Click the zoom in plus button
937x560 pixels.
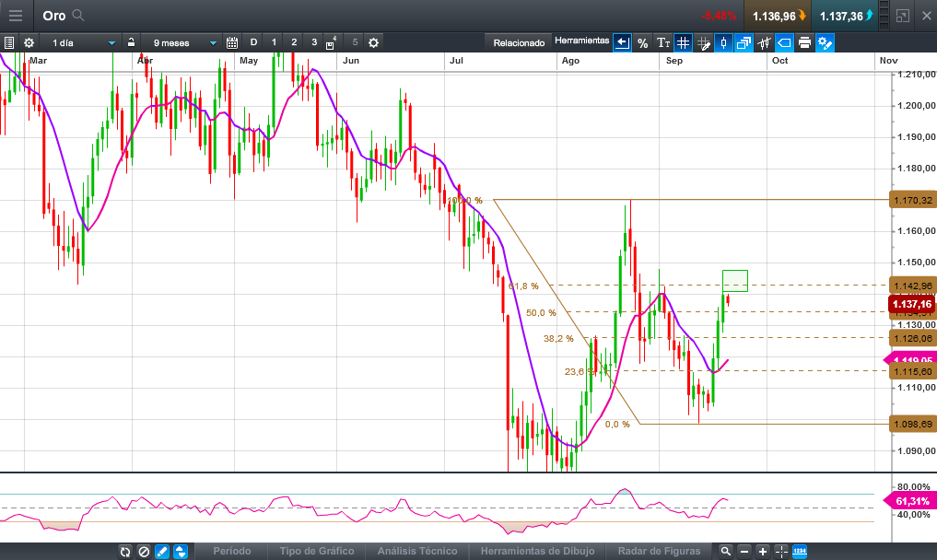pyautogui.click(x=763, y=551)
